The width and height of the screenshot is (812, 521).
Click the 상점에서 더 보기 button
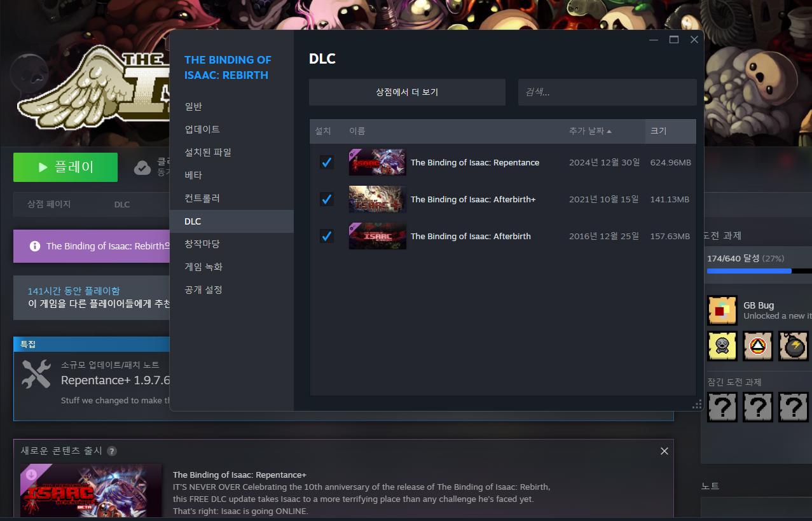click(x=407, y=92)
